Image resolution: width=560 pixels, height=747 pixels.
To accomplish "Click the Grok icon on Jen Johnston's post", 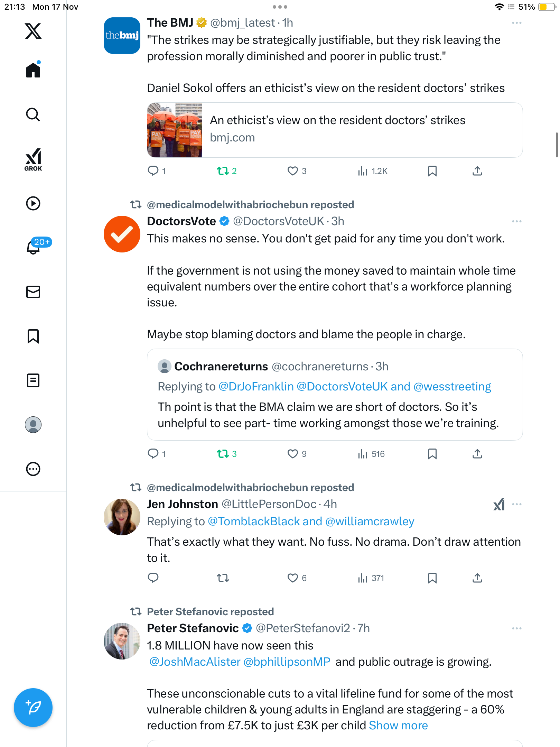I will [499, 505].
